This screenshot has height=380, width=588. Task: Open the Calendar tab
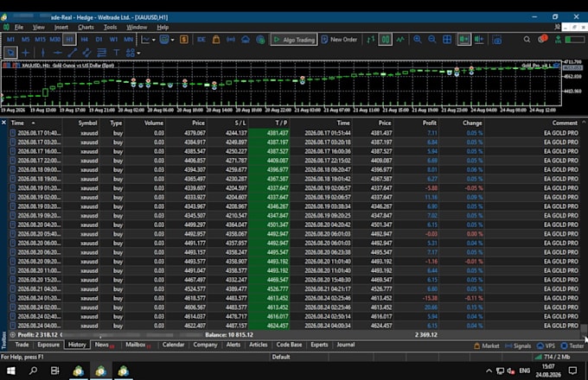(173, 345)
